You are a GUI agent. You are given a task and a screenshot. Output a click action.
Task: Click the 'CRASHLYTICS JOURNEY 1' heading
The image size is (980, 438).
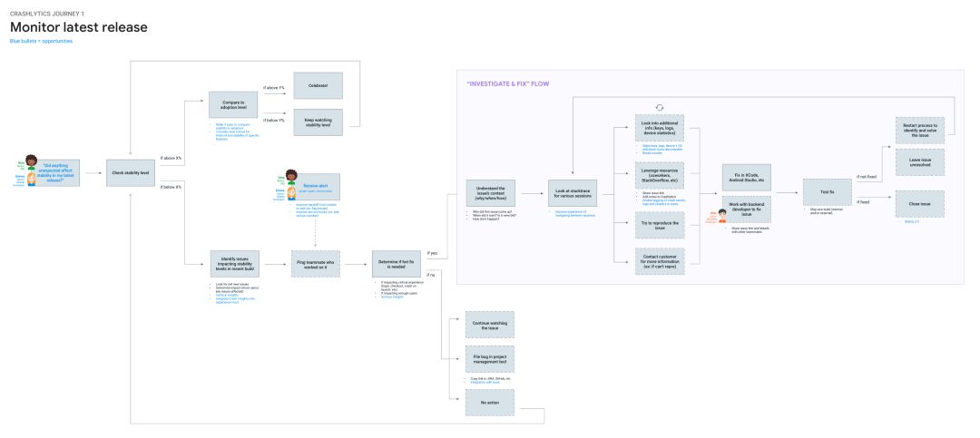click(x=47, y=13)
